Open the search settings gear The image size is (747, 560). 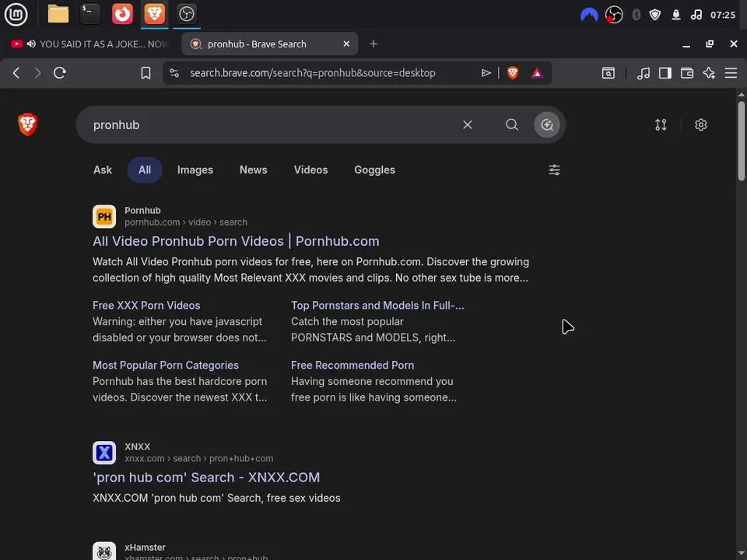point(700,124)
